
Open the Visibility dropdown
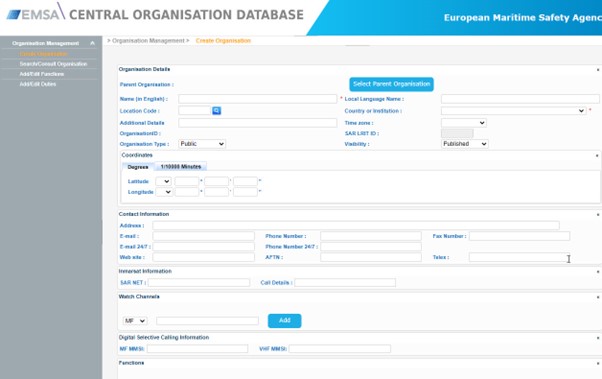465,144
